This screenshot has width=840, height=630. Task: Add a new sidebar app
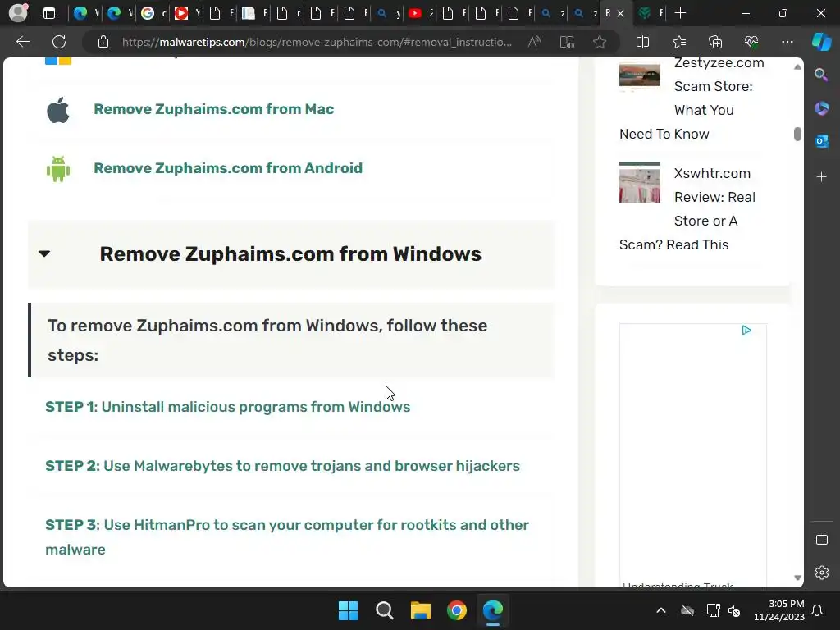pyautogui.click(x=821, y=177)
